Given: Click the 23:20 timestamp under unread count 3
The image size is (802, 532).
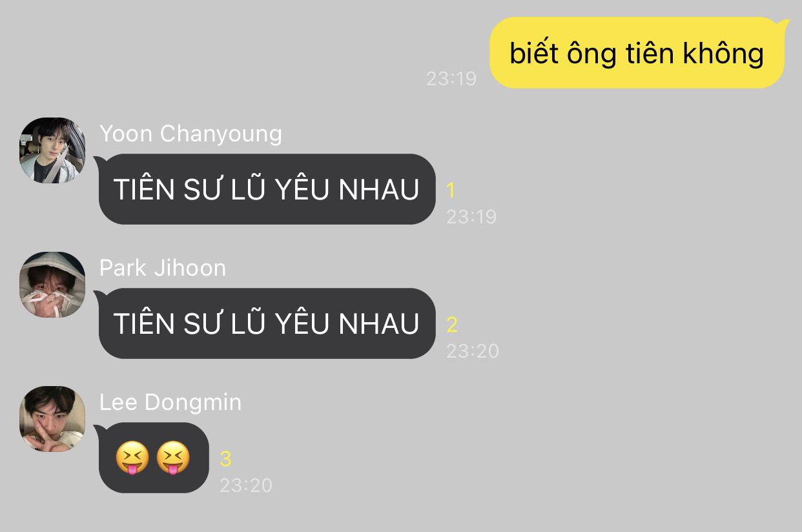Looking at the screenshot, I should click(x=246, y=485).
